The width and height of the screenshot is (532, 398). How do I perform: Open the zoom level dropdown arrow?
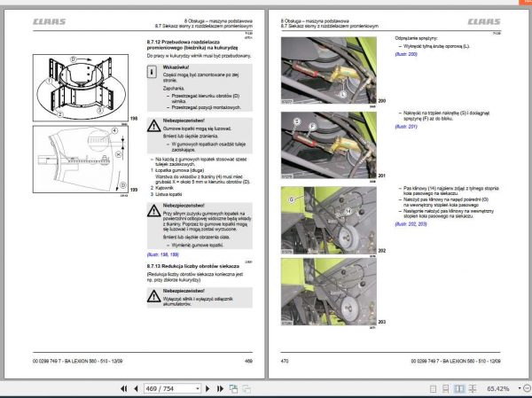click(x=520, y=388)
